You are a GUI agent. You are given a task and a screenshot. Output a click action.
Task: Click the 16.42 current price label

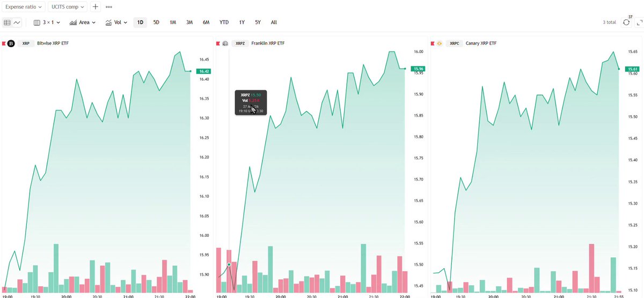point(204,71)
